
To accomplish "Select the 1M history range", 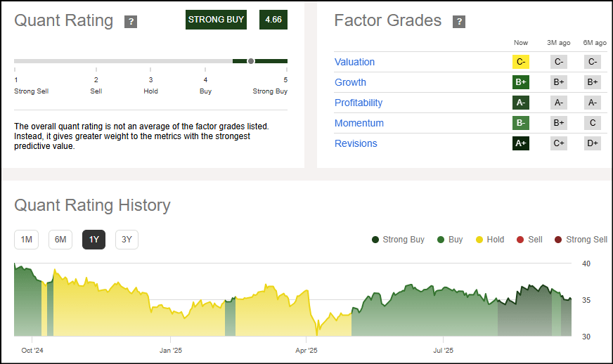I will 26,240.
